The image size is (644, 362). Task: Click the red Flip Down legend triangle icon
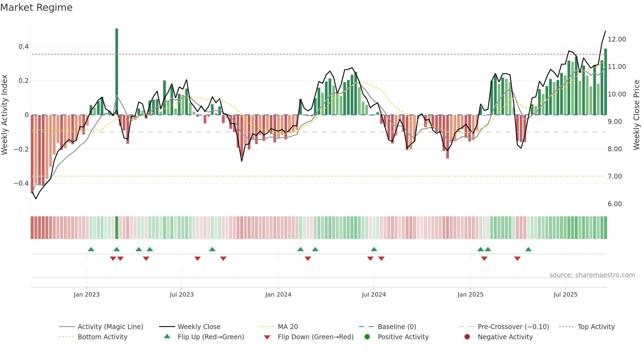(x=267, y=337)
